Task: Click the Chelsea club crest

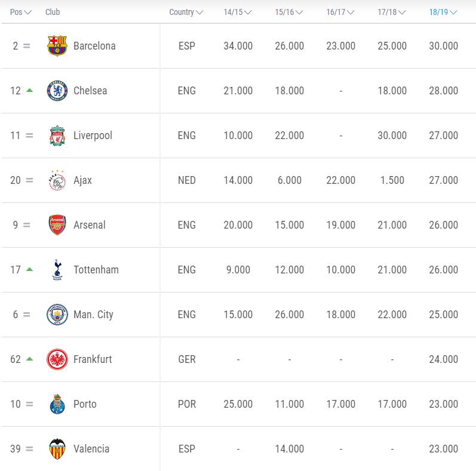Action: [x=57, y=90]
